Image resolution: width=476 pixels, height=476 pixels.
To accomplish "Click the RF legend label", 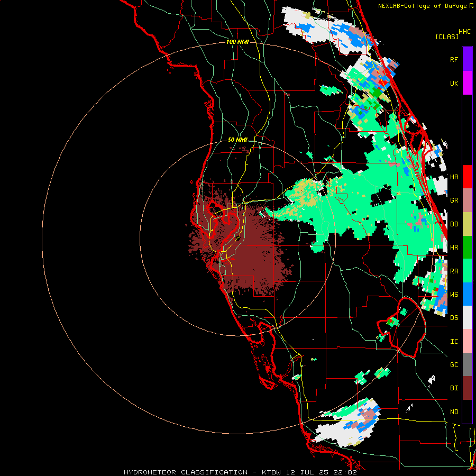I will 454,60.
